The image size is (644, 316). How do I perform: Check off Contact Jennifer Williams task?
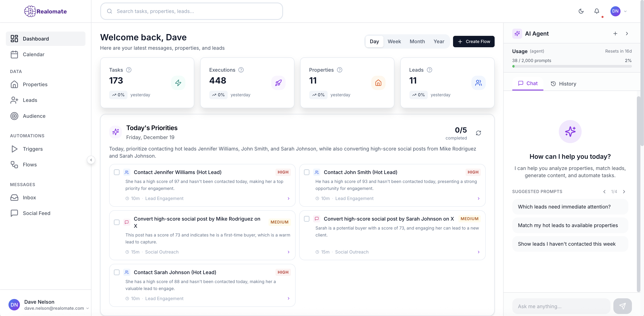pyautogui.click(x=117, y=172)
